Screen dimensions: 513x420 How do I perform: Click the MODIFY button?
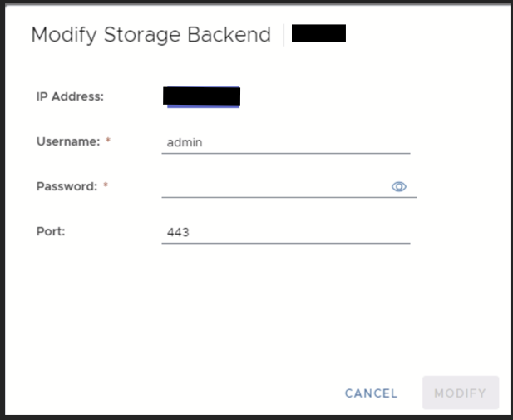[460, 393]
